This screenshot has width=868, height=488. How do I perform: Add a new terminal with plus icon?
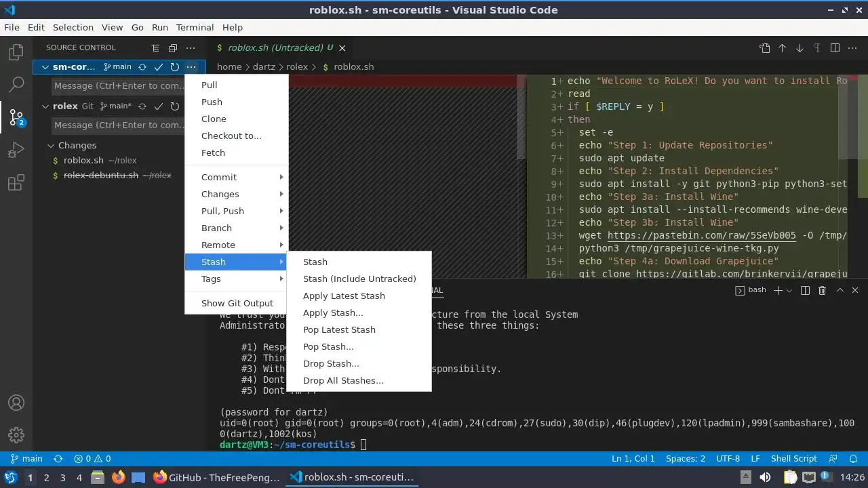click(778, 290)
